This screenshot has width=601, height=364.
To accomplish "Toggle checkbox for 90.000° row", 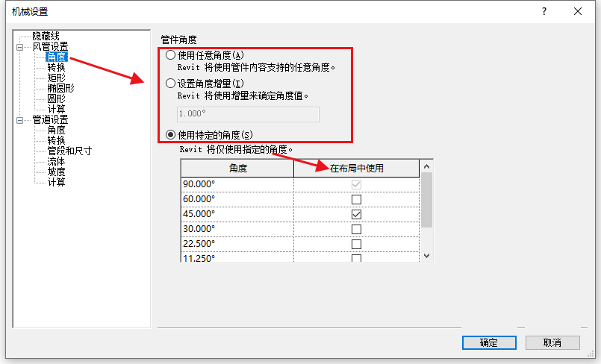I will (x=356, y=184).
